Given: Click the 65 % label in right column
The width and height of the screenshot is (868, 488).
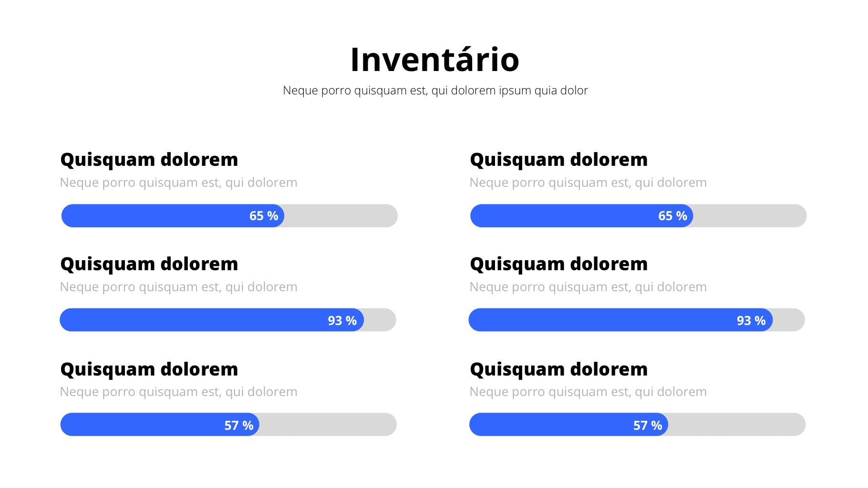Looking at the screenshot, I should click(672, 216).
